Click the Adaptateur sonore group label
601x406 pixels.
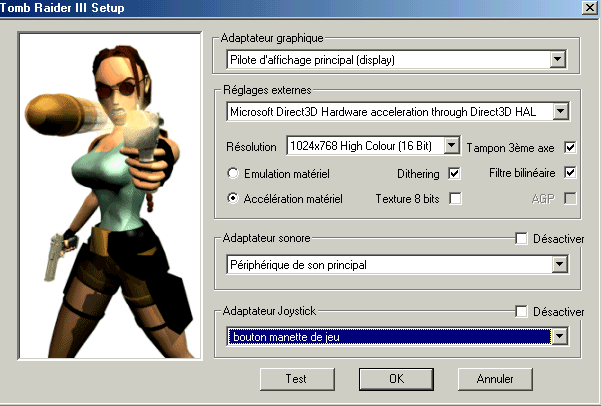[x=266, y=238]
